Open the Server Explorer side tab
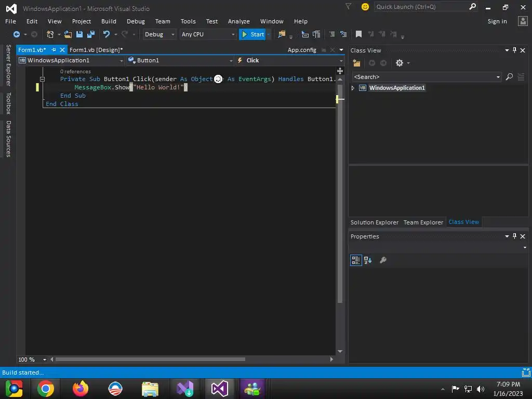 coord(9,65)
